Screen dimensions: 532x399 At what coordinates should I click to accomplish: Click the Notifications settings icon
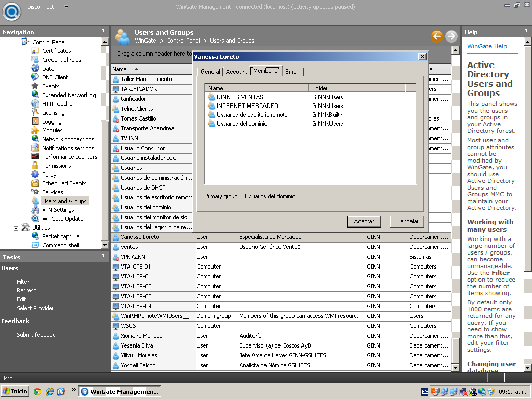click(x=35, y=148)
